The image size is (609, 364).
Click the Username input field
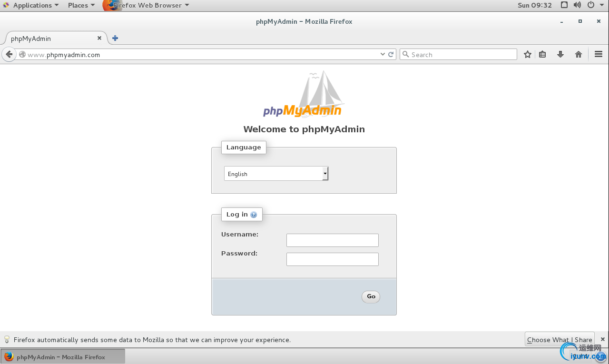[x=333, y=240]
